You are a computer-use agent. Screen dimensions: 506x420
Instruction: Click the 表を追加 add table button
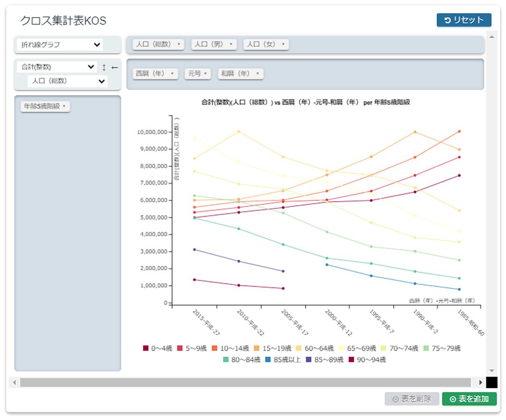click(x=469, y=399)
